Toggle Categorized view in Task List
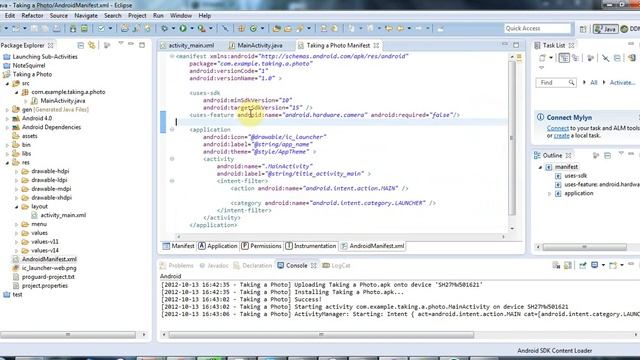 564,58
